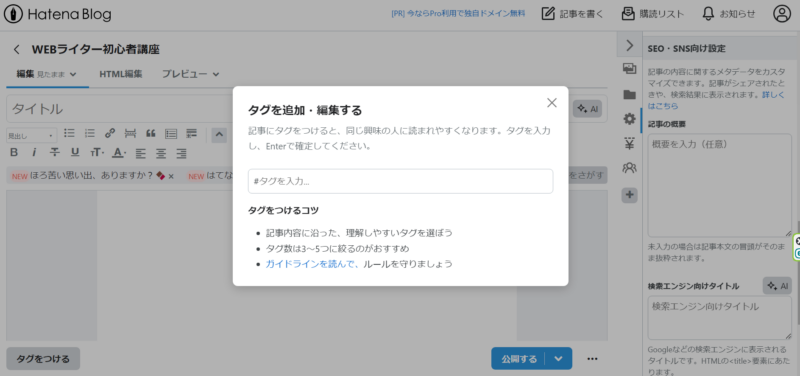Open the dropdown arrow beside 公開する
The height and width of the screenshot is (376, 800).
(x=559, y=359)
